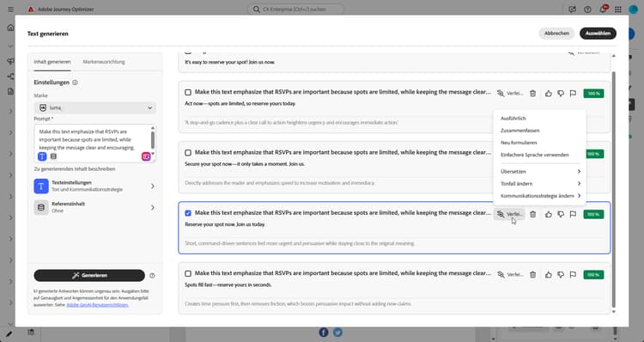Uncheck the 'Reserve your spot now' variation checkbox

(x=188, y=213)
